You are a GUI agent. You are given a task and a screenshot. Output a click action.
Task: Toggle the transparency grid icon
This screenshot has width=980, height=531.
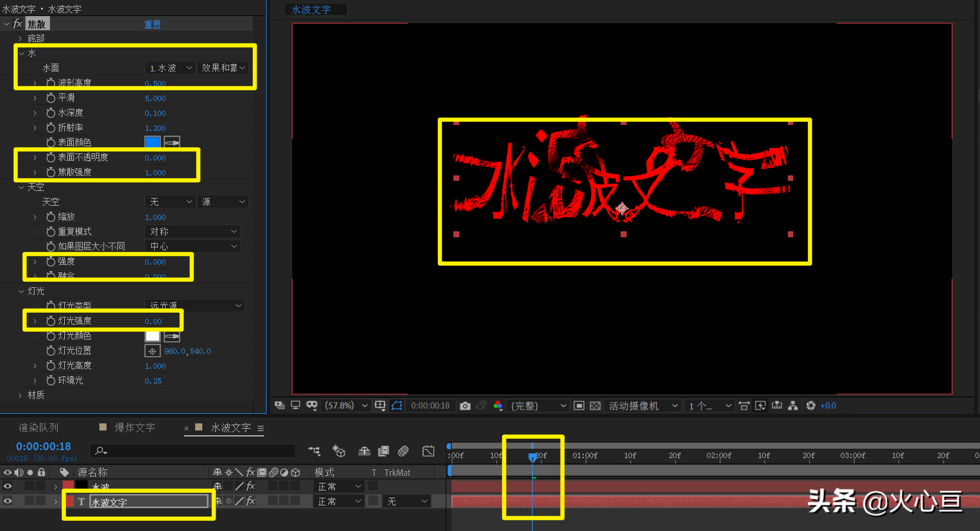click(595, 406)
